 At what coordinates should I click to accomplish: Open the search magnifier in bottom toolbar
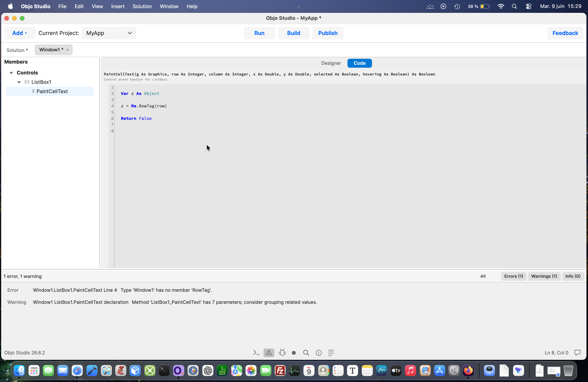[306, 353]
